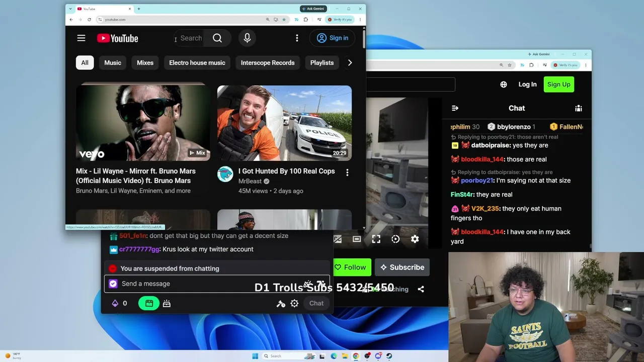Screen dimensions: 644x362
Task: Reload the YouTube page
Action: pos(89,20)
